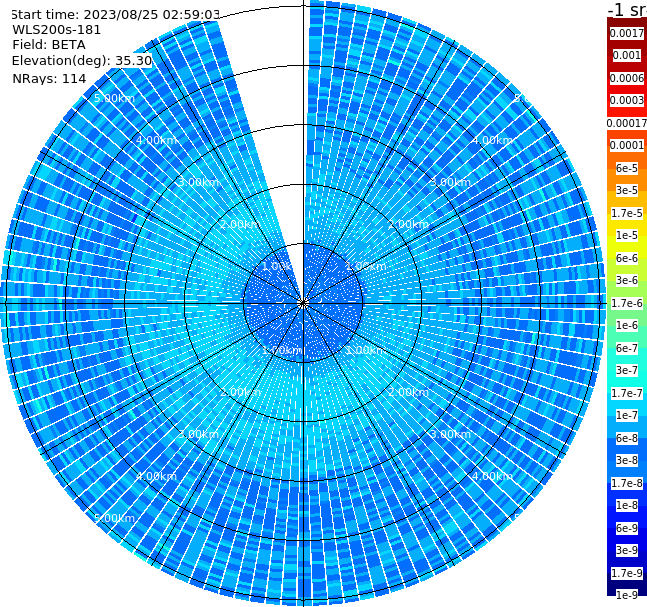
Task: Select the 1e-7 colorbar label
Action: tap(627, 415)
